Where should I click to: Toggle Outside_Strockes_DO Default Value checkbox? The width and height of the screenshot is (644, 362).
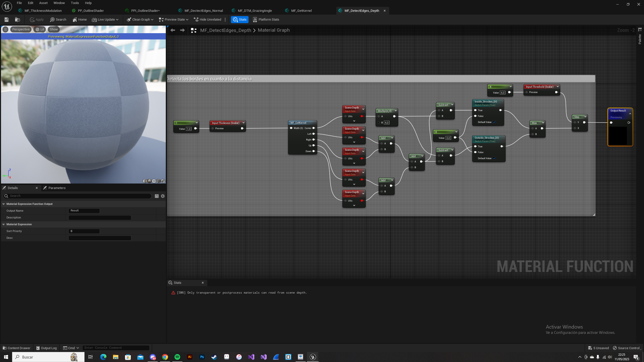(494, 158)
